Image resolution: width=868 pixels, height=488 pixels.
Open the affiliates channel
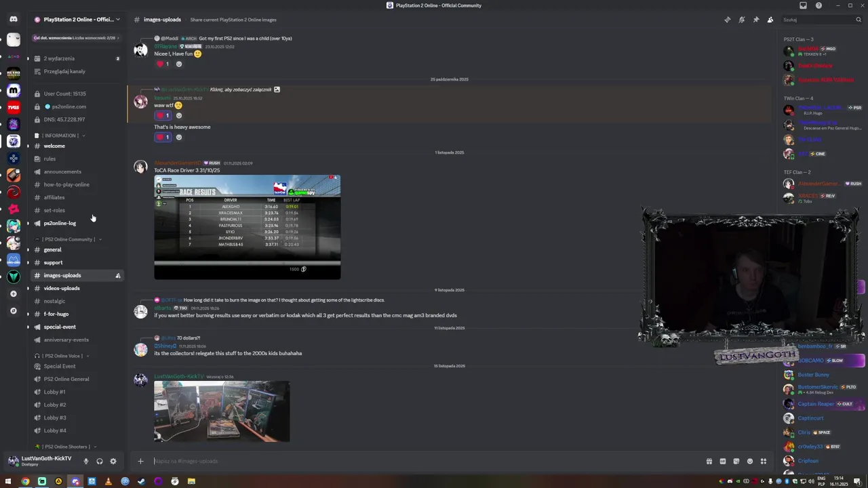coord(76,197)
